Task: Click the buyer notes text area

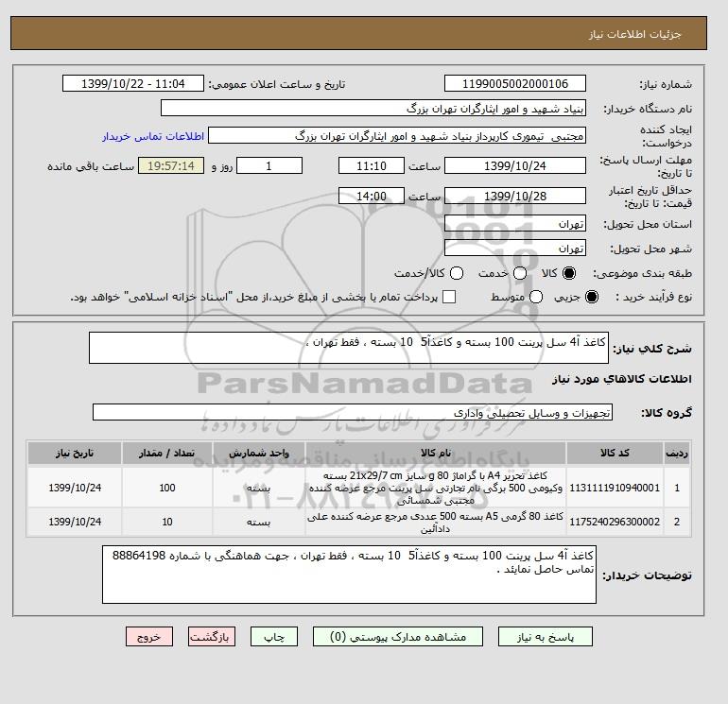Action: pyautogui.click(x=349, y=575)
